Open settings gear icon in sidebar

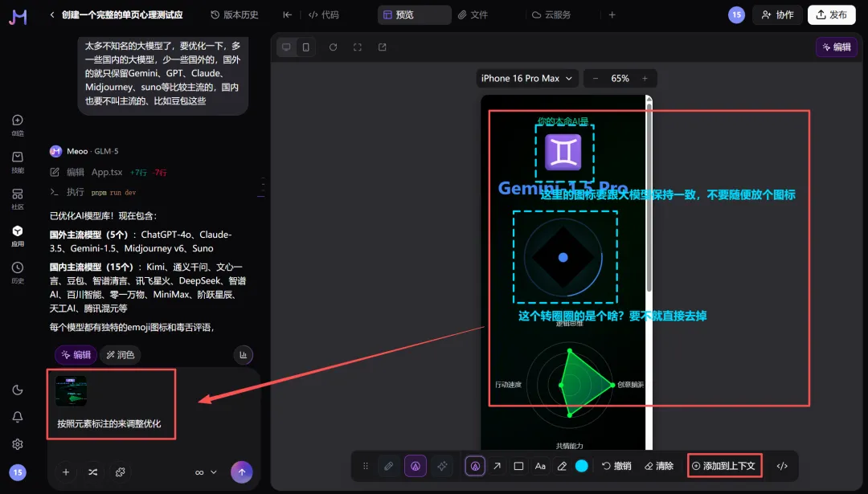(x=18, y=444)
